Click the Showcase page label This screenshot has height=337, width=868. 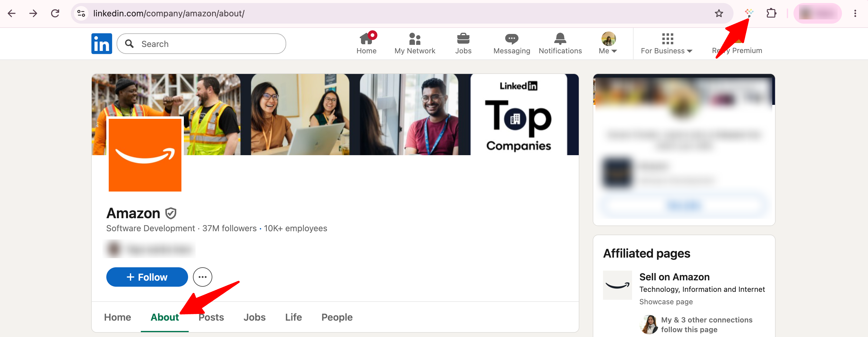[x=666, y=302]
